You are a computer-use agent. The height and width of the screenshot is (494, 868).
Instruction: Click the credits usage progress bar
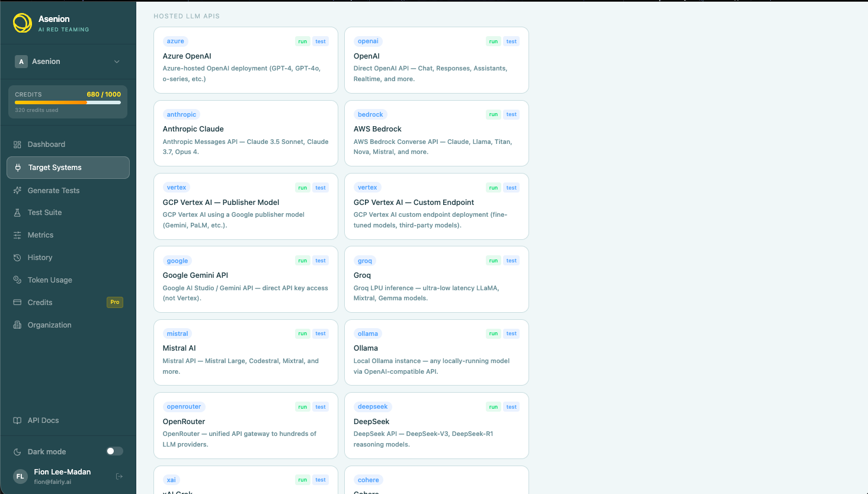click(68, 102)
